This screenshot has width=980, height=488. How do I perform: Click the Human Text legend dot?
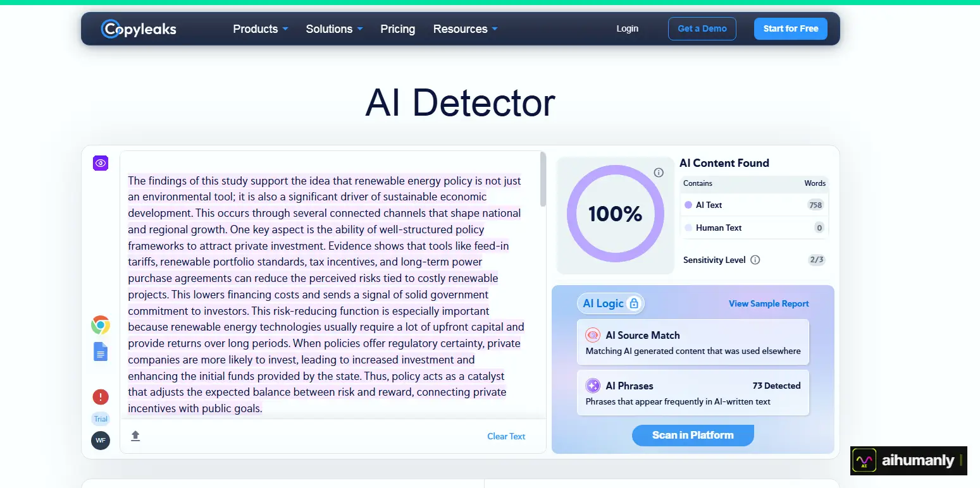[x=688, y=228]
